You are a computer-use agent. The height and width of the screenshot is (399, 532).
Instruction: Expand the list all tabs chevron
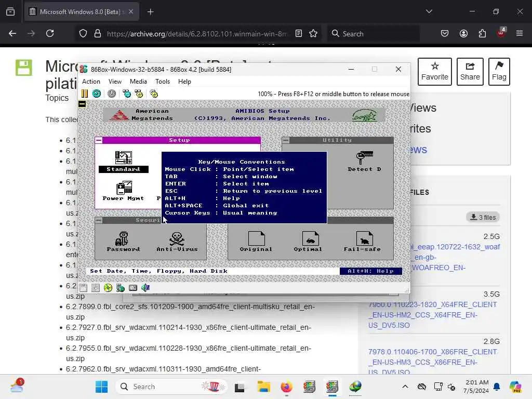(429, 11)
